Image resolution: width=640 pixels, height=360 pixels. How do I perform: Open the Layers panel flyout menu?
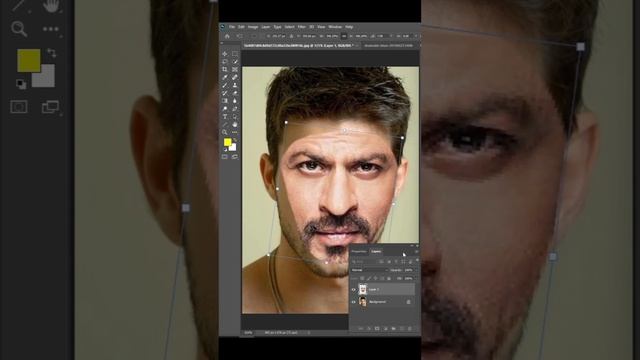click(x=417, y=251)
